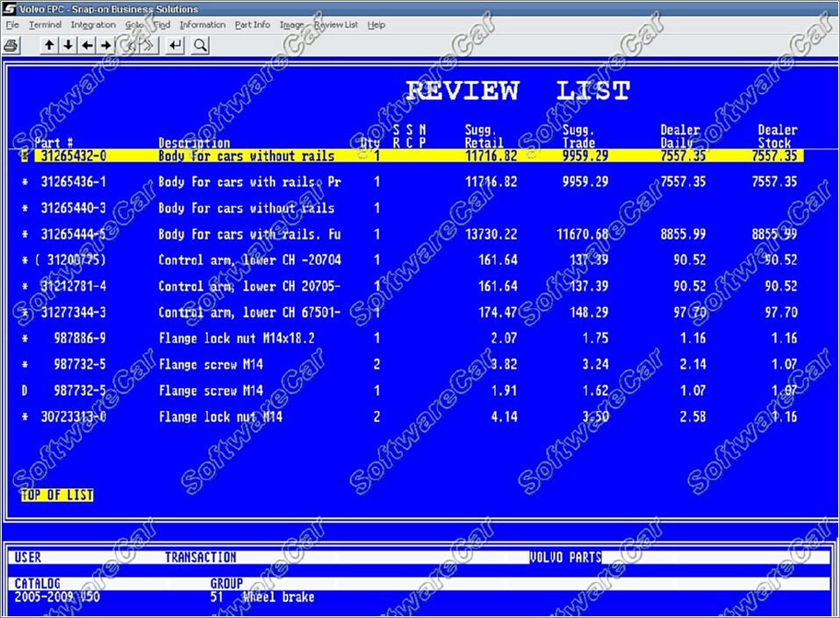Screen dimensions: 840x618
Task: Open the Part Info menu
Action: point(252,25)
